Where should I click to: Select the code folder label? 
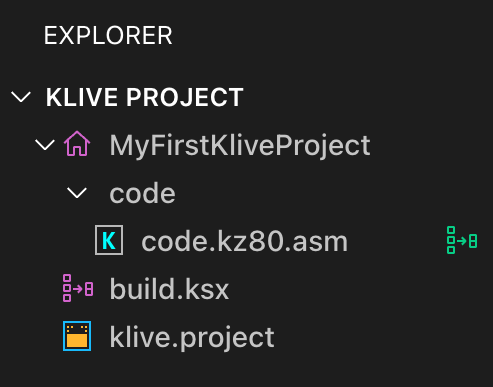click(x=142, y=193)
